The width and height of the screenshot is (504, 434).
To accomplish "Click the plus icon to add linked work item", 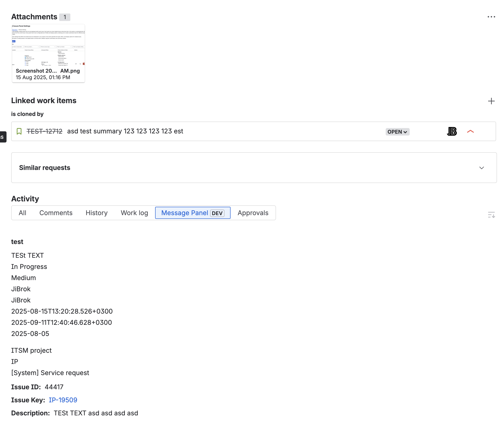I will coord(492,101).
